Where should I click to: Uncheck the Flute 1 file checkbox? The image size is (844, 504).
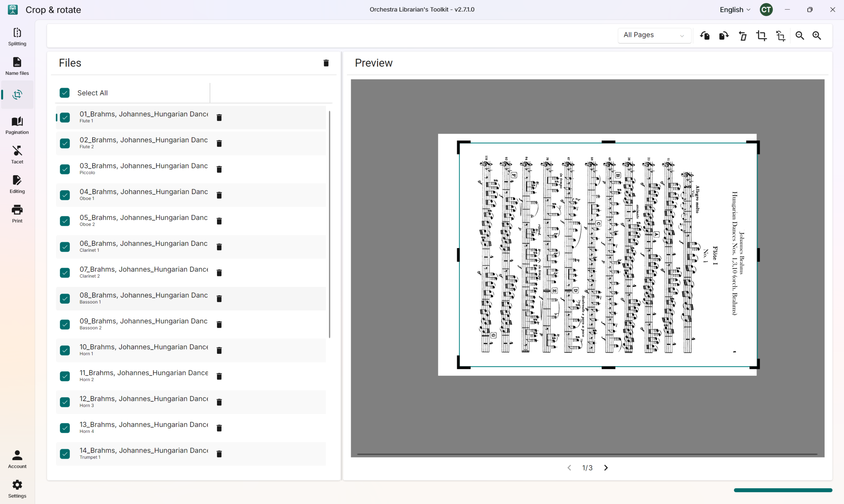pyautogui.click(x=65, y=118)
